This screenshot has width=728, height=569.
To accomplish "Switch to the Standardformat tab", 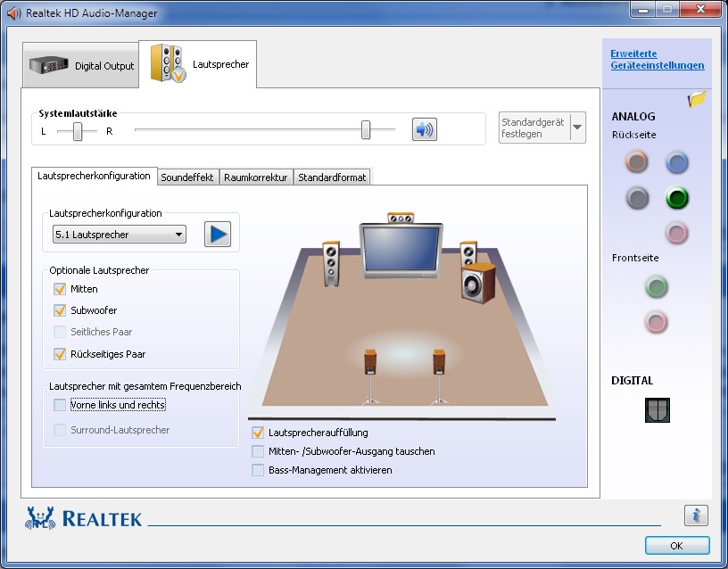I will coord(332,177).
